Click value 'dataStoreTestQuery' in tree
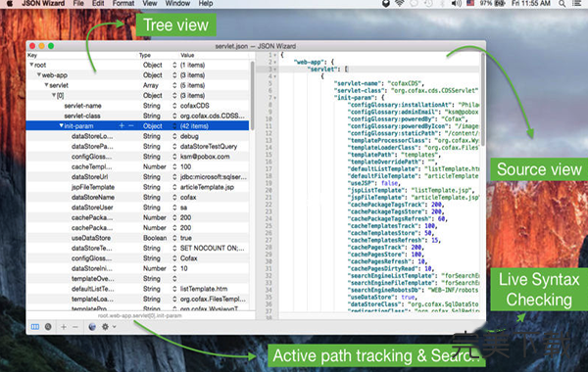The image size is (588, 372). coord(209,147)
